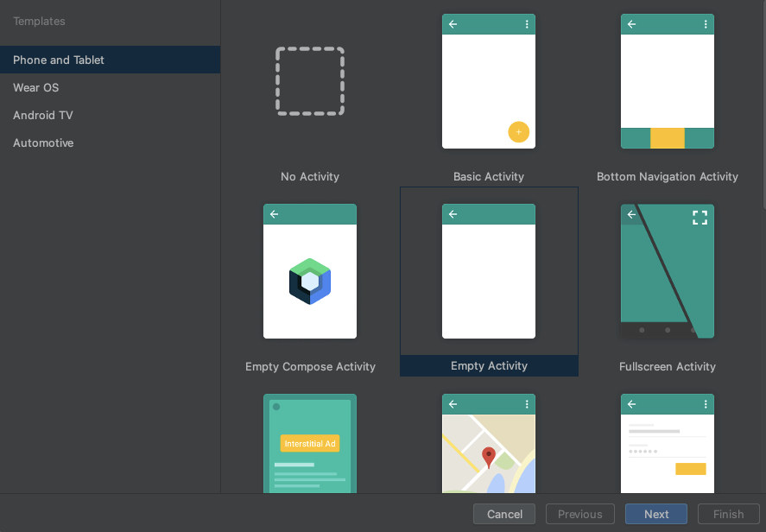Click the yellow Interstitial Ad banner

point(310,443)
